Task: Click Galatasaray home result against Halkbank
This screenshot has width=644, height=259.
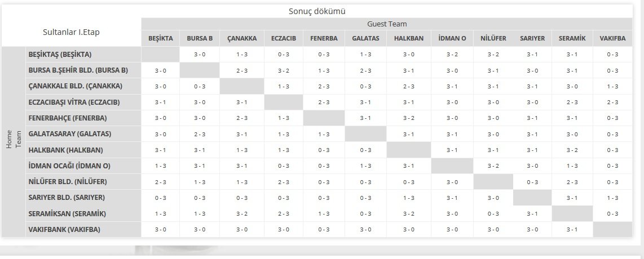Action: (409, 134)
